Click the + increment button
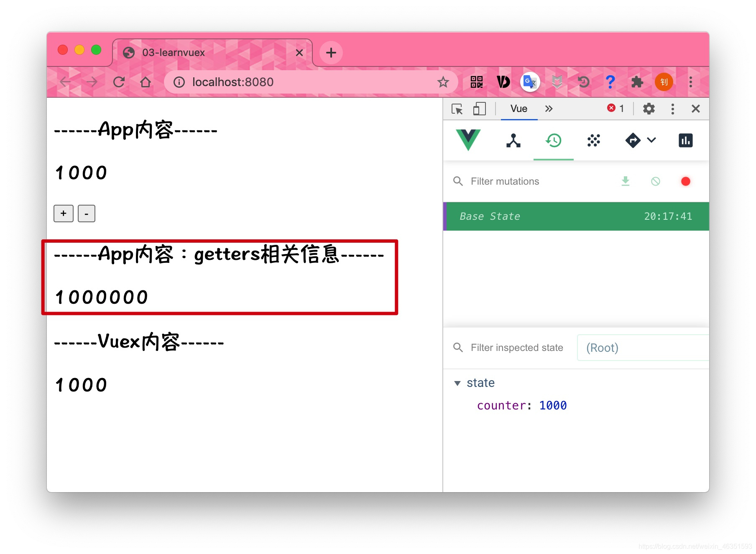 (x=64, y=213)
